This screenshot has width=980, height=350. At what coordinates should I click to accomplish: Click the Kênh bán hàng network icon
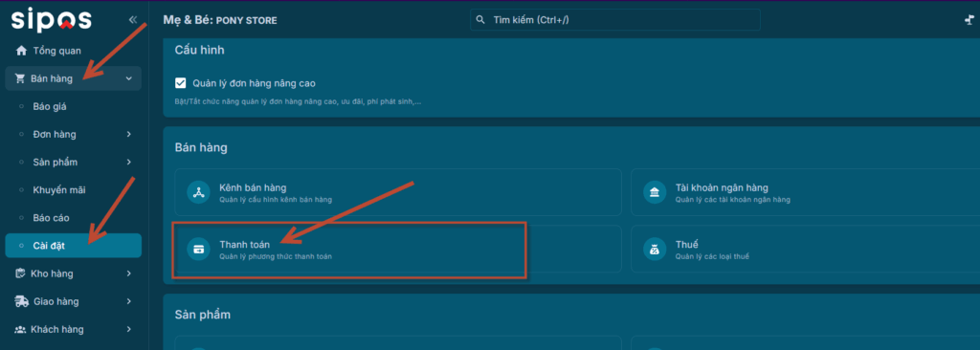point(199,192)
